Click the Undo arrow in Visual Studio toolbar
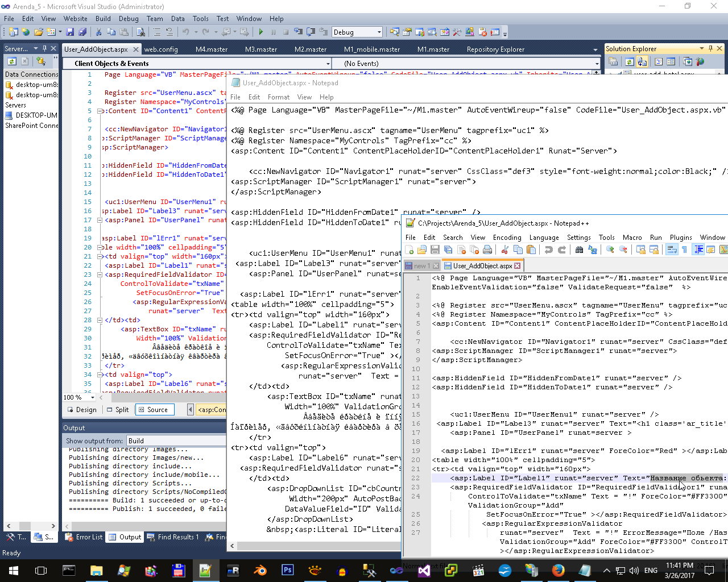This screenshot has height=582, width=728. [185, 32]
